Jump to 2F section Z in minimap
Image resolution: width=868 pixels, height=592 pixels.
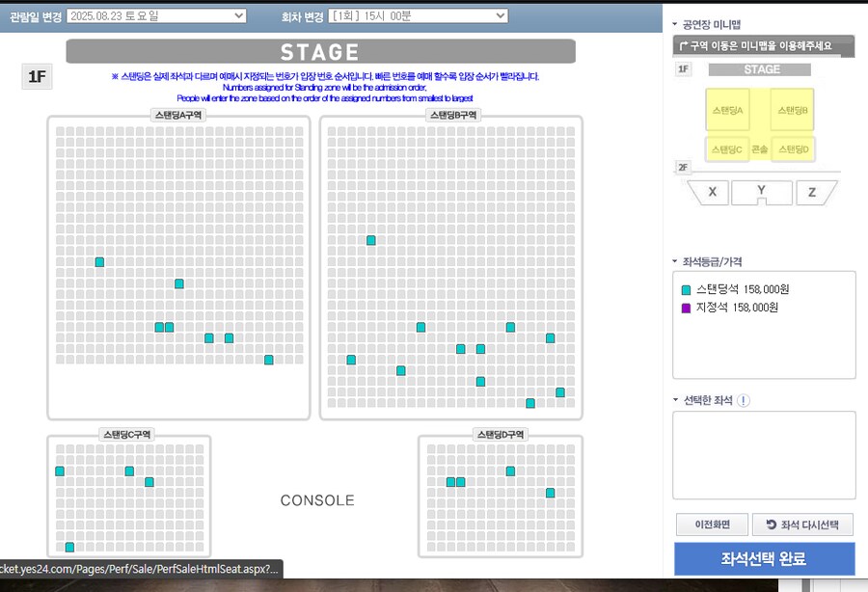(x=812, y=193)
